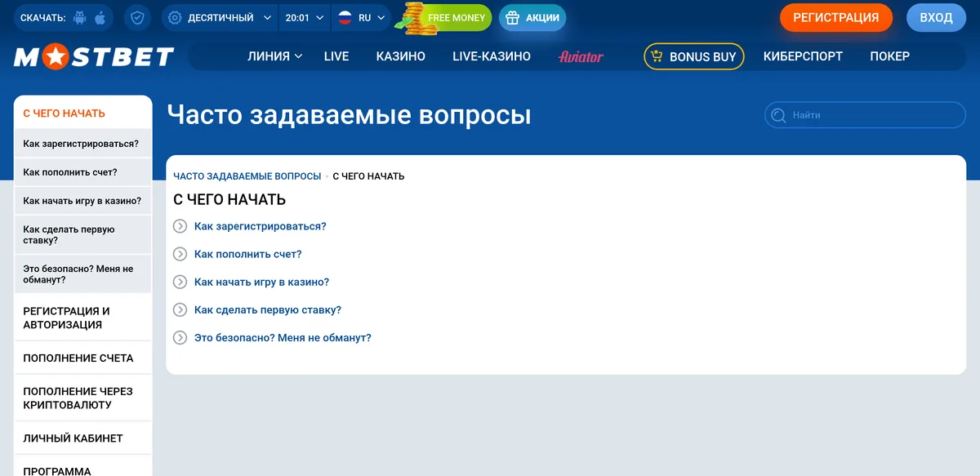Expand ПОПОЛНЕНИЕ СЧЕТА sidebar section

[x=83, y=358]
